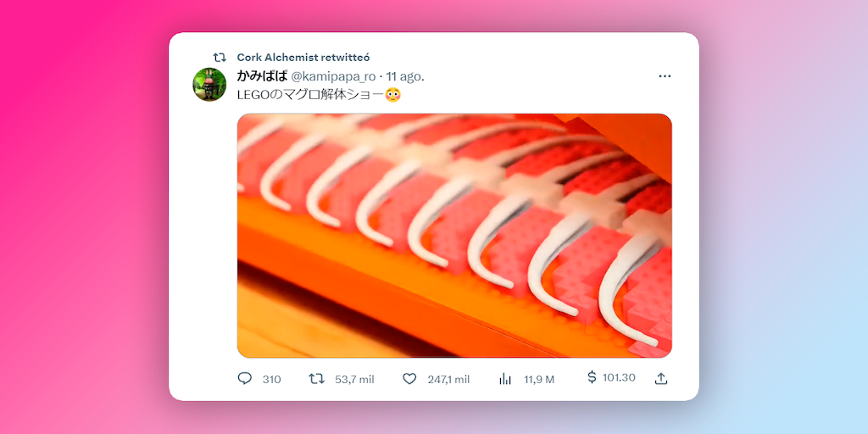Click the flushed face emoji in the tweet
868x434 pixels.
pos(392,95)
